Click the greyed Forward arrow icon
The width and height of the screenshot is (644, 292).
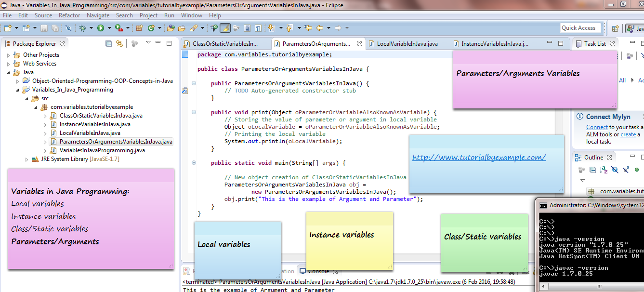tap(338, 28)
